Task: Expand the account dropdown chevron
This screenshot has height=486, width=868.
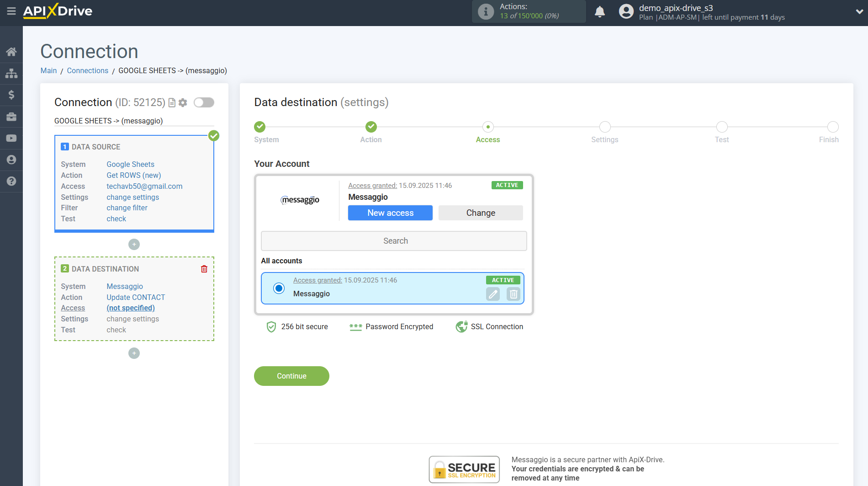Action: pyautogui.click(x=859, y=12)
